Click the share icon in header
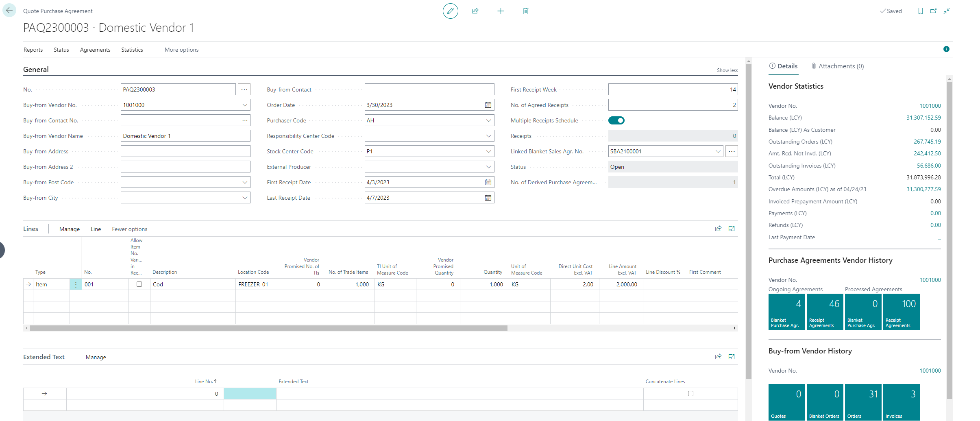980x421 pixels. tap(475, 11)
